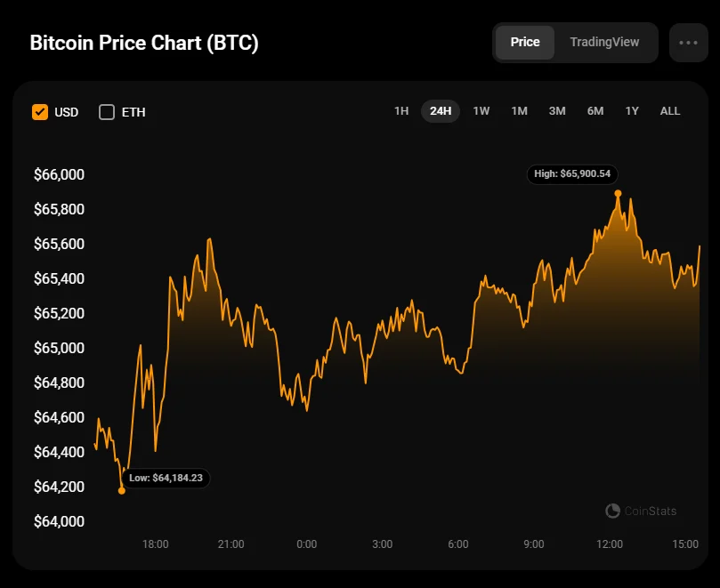This screenshot has width=720, height=588.
Task: Click the Low: $64,184.23 label
Action: coord(166,478)
